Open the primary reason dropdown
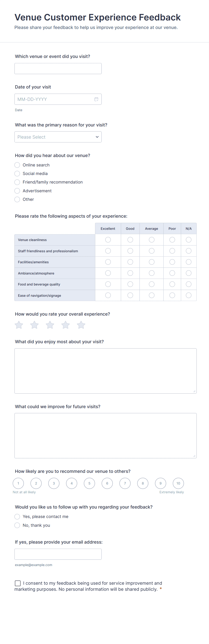The height and width of the screenshot is (644, 209). (x=58, y=137)
